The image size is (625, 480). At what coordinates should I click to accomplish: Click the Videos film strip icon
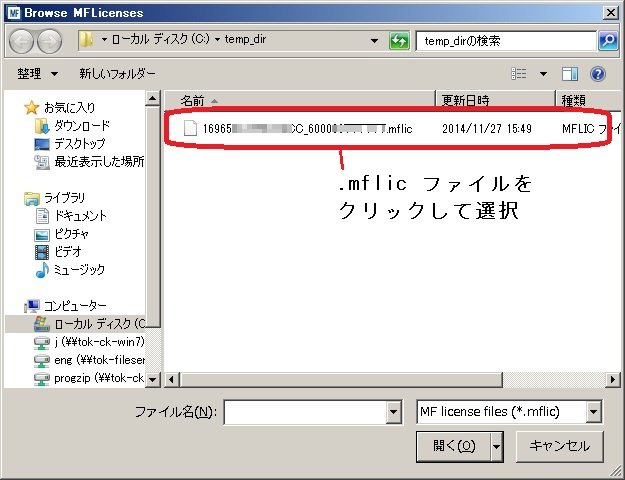[x=42, y=252]
